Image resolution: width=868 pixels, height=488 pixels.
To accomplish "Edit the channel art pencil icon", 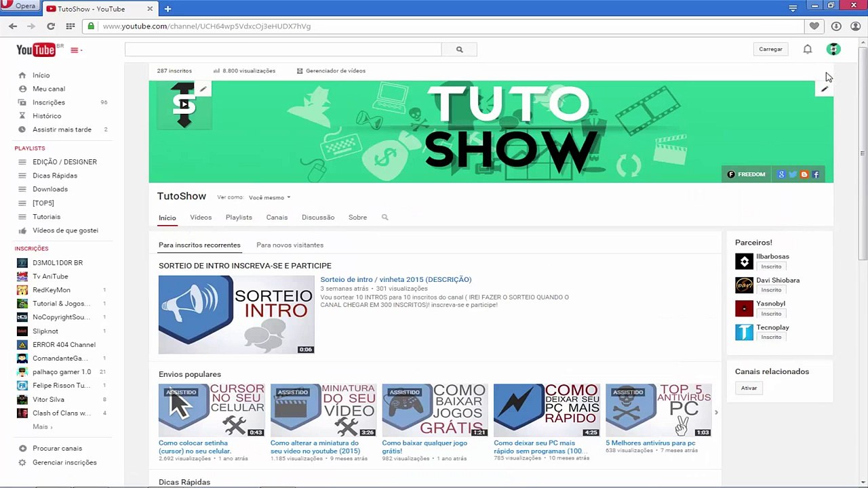I will 824,89.
